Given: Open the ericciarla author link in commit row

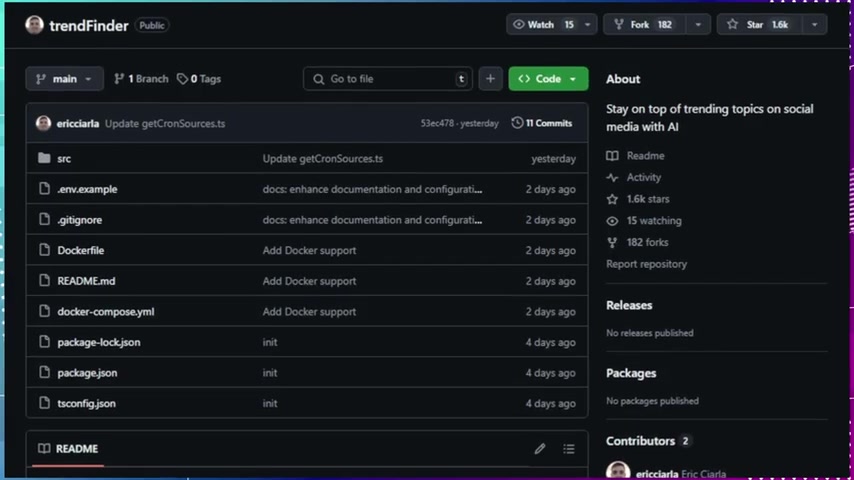Looking at the screenshot, I should coord(78,124).
